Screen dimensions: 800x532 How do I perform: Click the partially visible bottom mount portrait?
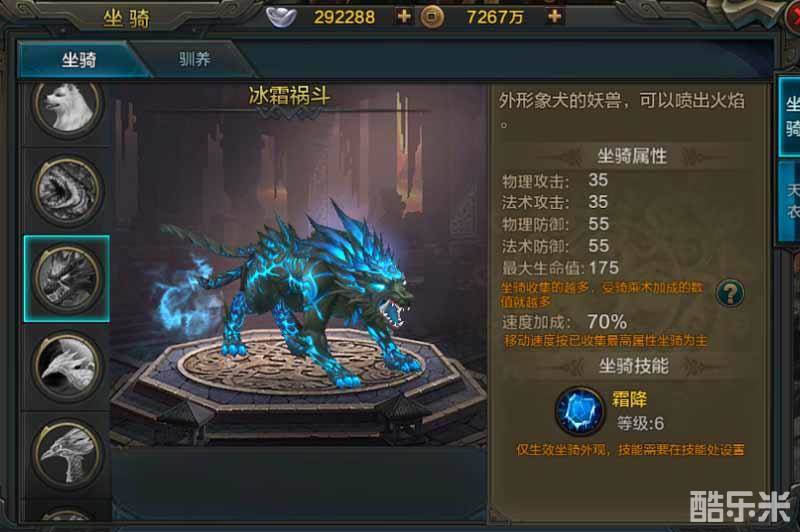67,514
